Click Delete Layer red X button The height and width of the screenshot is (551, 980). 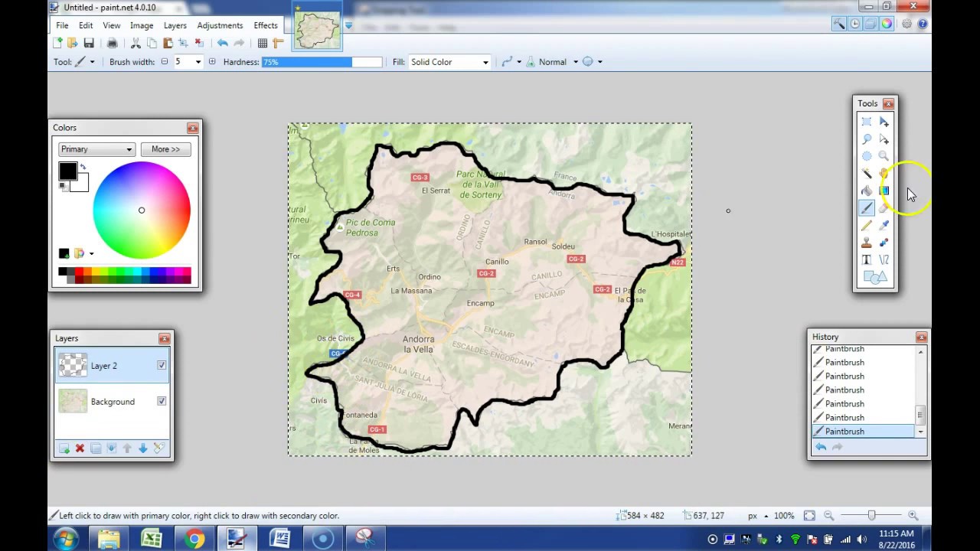(x=80, y=448)
